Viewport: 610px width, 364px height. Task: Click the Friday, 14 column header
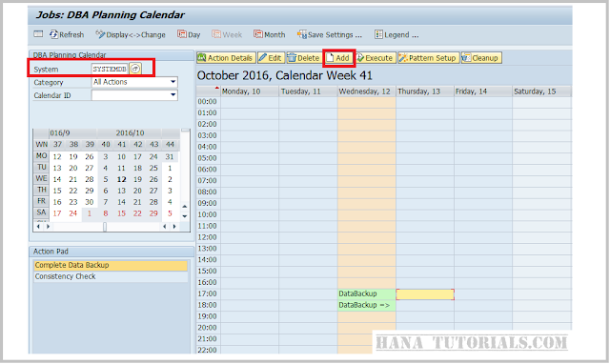(483, 91)
